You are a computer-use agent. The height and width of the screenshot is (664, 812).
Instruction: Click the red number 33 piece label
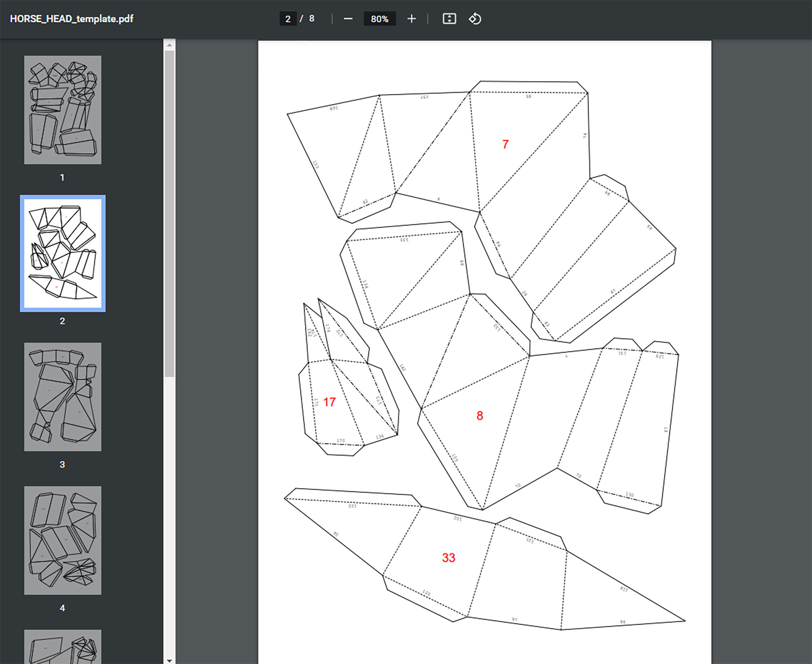(x=448, y=558)
